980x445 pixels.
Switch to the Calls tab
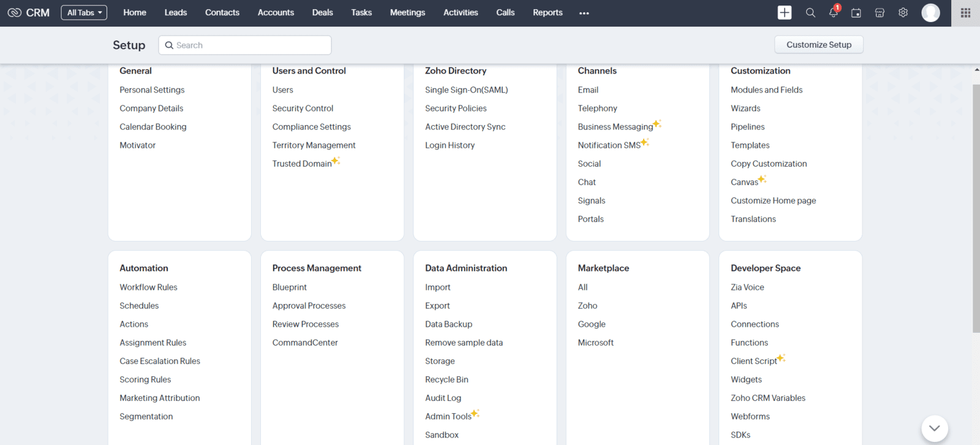pyautogui.click(x=505, y=12)
